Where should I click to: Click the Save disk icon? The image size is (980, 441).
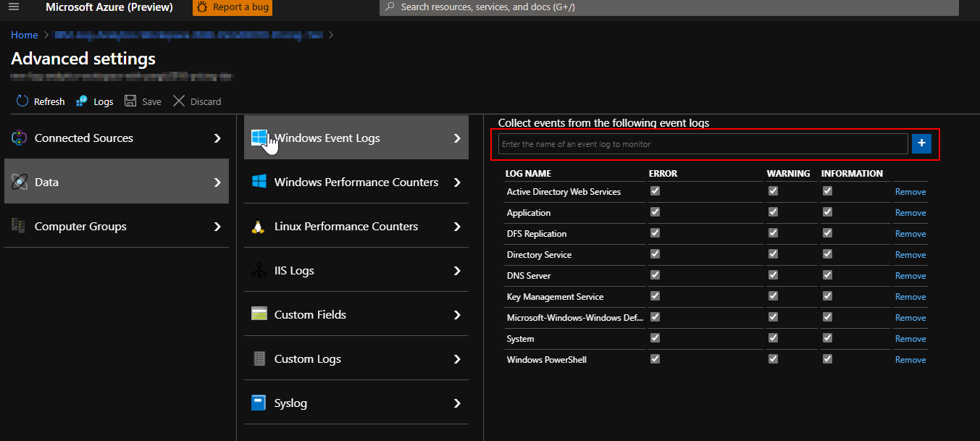130,101
